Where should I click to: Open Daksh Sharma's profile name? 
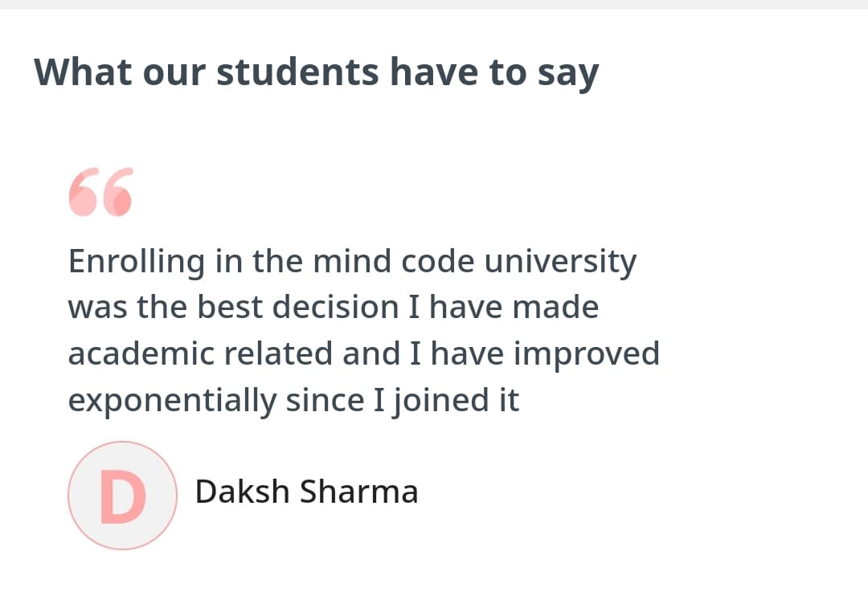pyautogui.click(x=306, y=492)
